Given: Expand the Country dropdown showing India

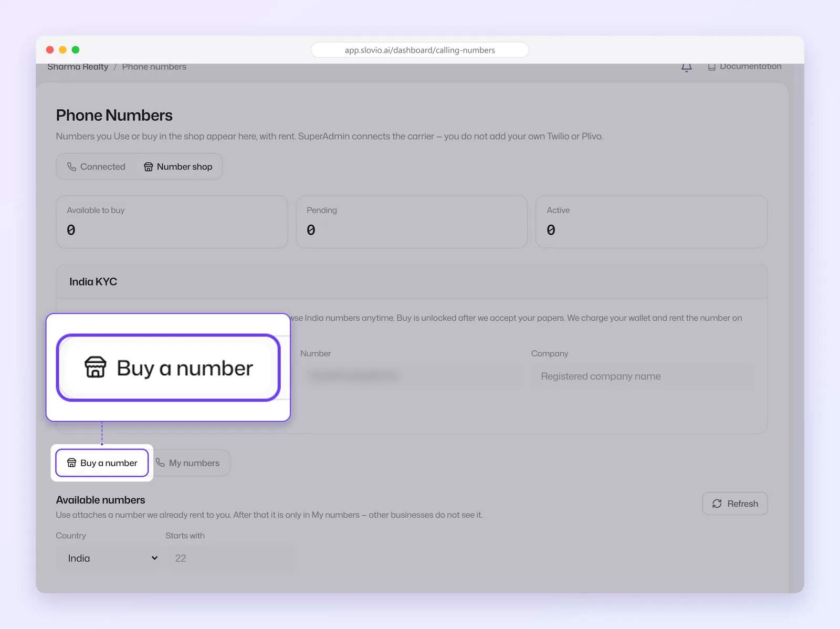Looking at the screenshot, I should [108, 558].
